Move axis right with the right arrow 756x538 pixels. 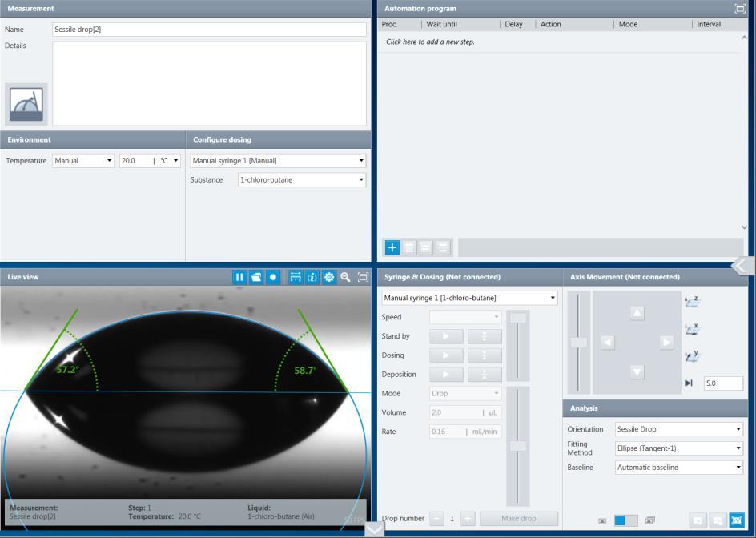tap(666, 343)
